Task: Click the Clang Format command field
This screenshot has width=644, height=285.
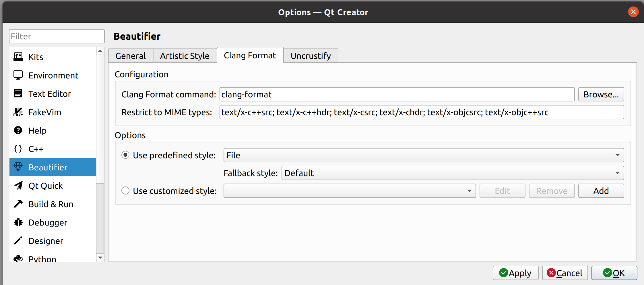Action: pos(397,94)
